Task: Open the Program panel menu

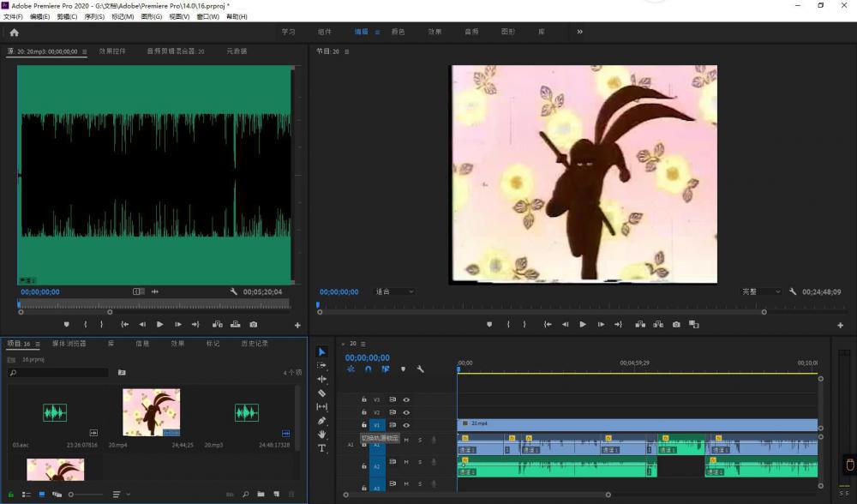Action: point(346,52)
